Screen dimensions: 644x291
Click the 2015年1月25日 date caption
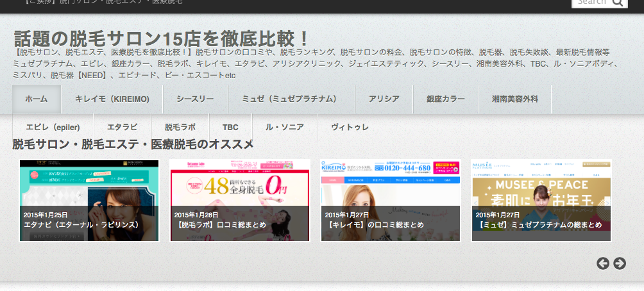pos(46,215)
